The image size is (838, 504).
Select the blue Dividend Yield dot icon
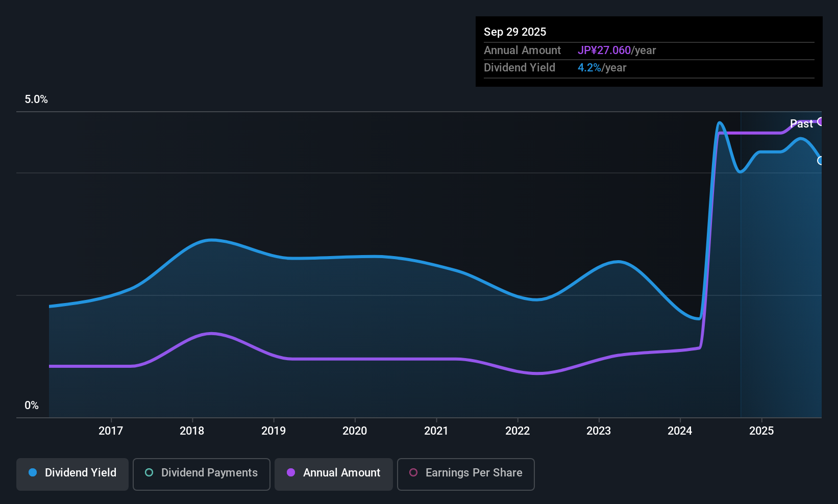click(33, 473)
